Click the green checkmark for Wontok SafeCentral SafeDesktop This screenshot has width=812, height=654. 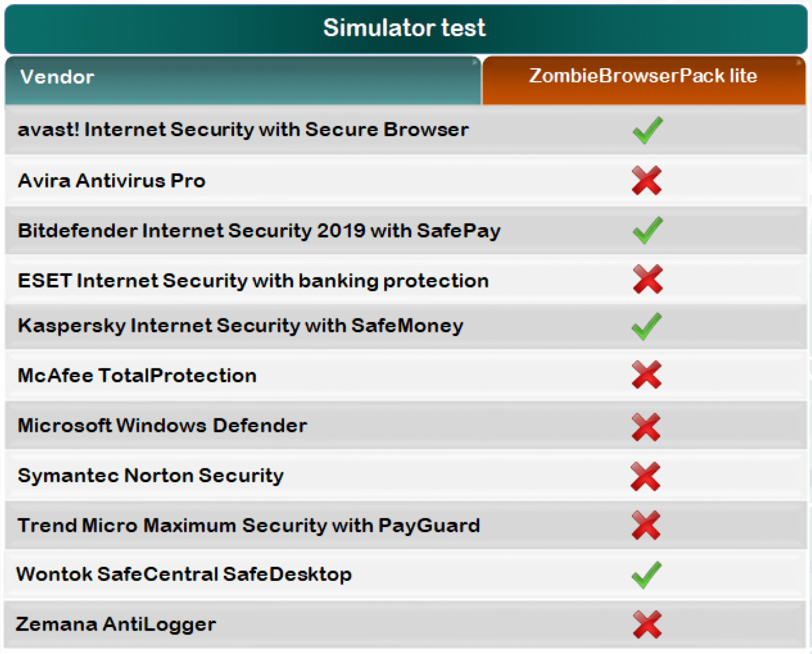(x=646, y=575)
